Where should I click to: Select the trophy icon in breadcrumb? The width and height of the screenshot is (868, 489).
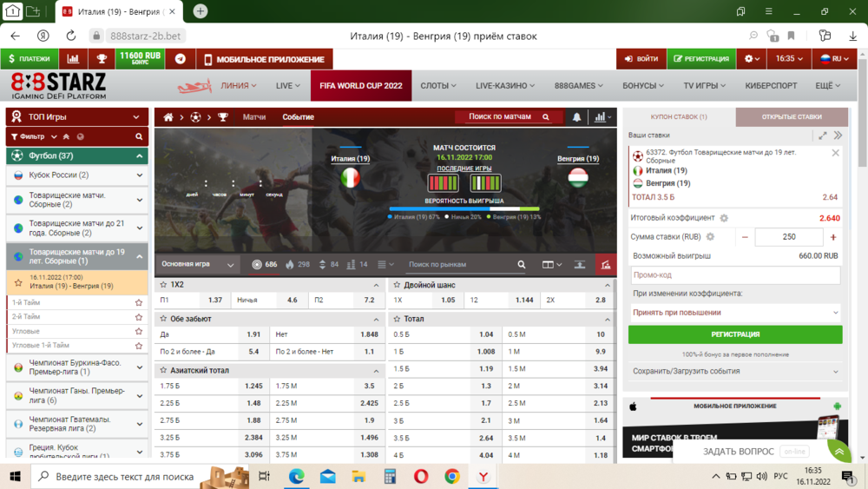pos(222,117)
